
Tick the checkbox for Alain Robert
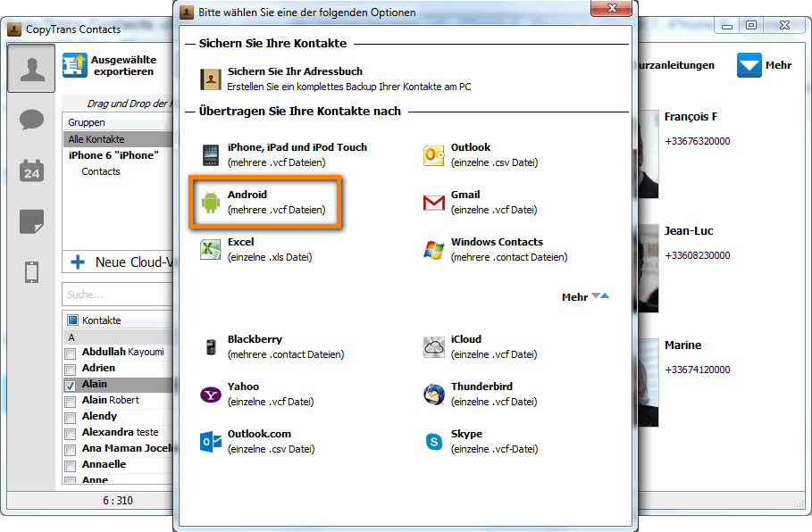pos(70,402)
